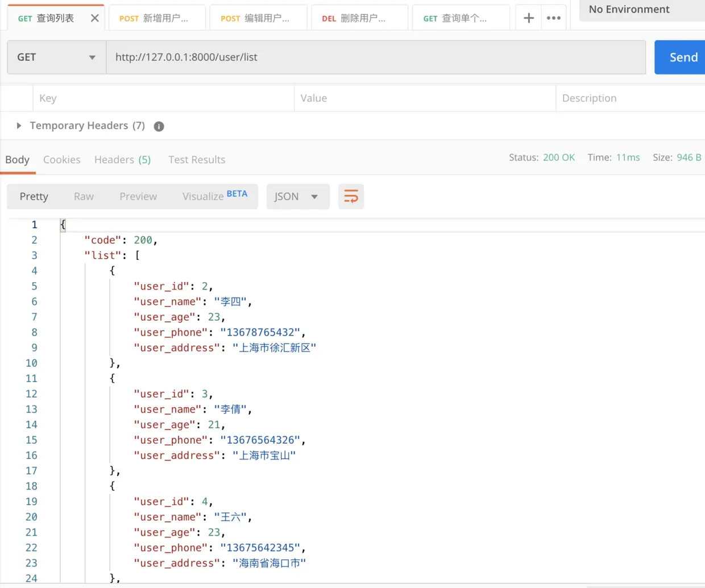Open the GET method dropdown

[56, 57]
